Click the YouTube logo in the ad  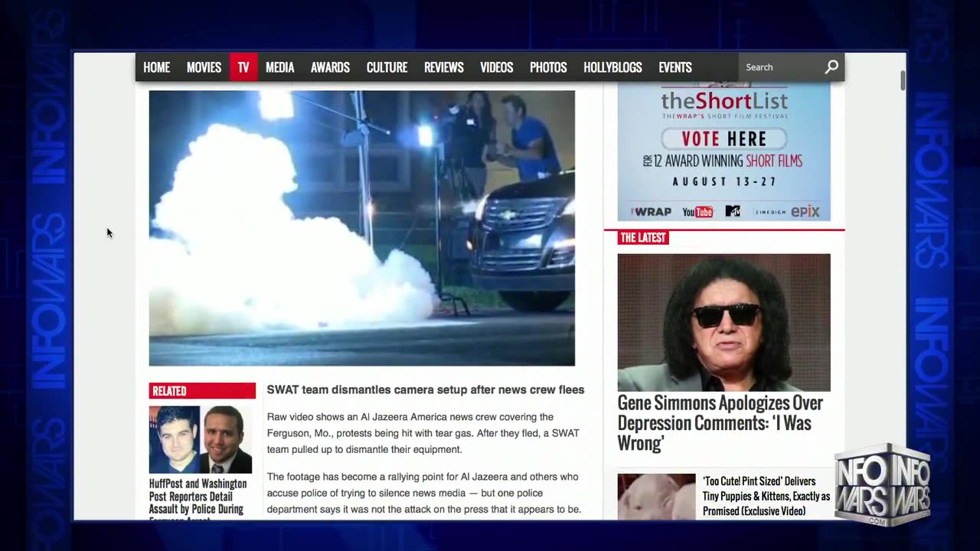coord(697,212)
